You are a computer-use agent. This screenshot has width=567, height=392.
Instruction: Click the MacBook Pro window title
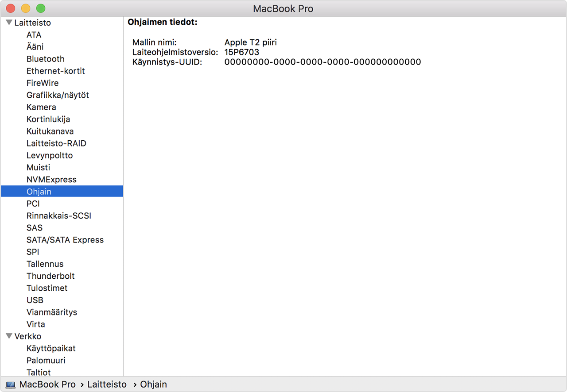click(283, 8)
